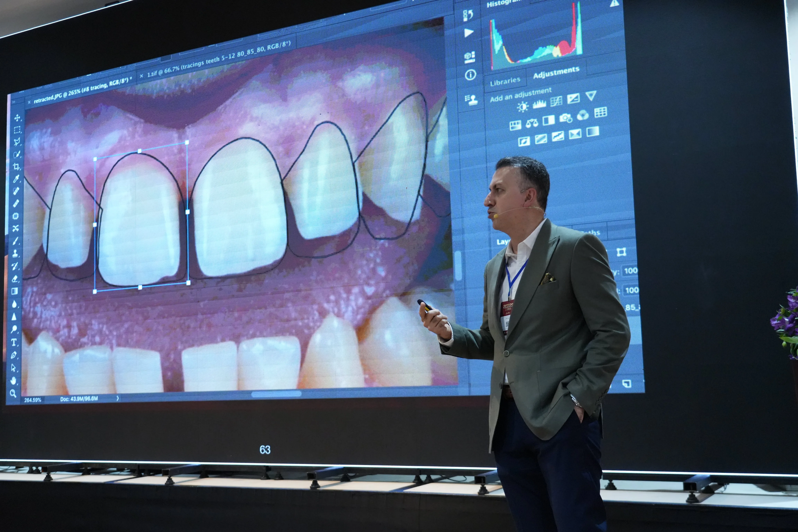Click the Doc: 43.9M/96.6M status text
798x532 pixels.
pyautogui.click(x=79, y=399)
